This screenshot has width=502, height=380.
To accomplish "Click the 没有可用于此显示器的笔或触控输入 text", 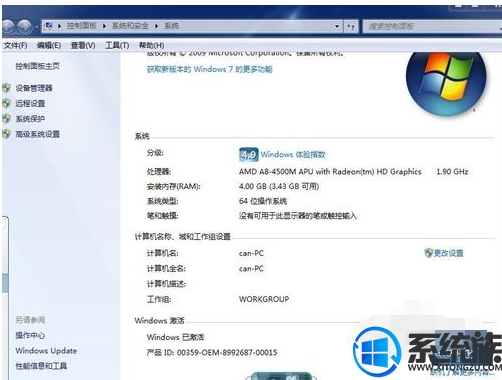I will click(x=298, y=216).
